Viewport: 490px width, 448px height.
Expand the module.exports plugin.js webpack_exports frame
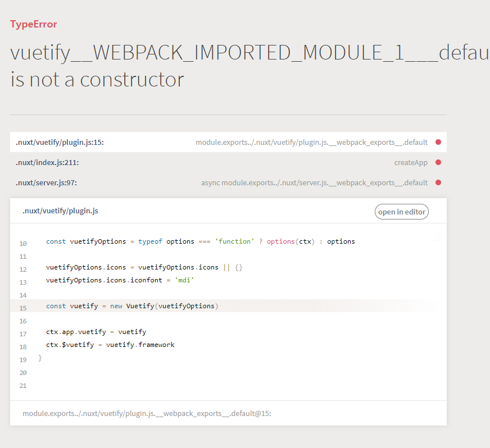point(311,142)
